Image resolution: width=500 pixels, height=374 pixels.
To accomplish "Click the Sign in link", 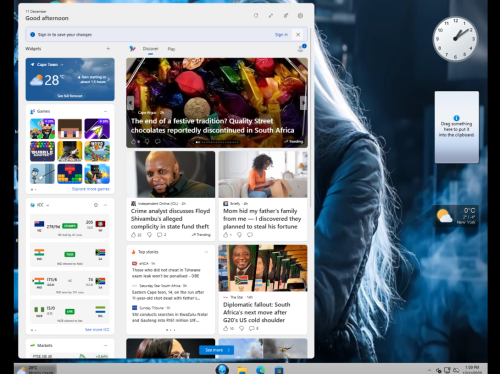I will [281, 35].
